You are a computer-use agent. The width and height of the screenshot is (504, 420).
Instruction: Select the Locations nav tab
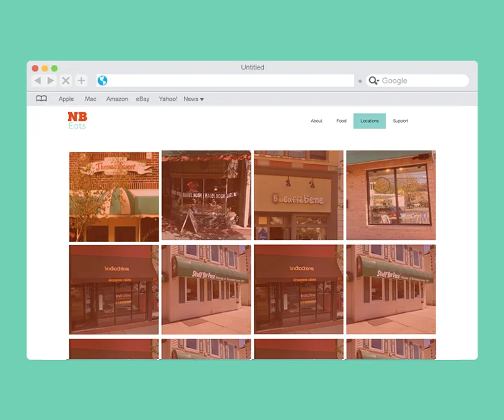[x=370, y=121]
